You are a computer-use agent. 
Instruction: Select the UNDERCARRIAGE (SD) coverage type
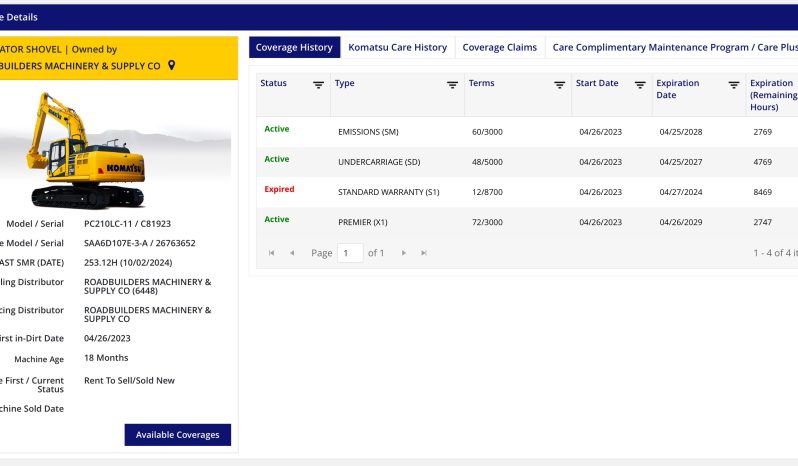point(379,162)
